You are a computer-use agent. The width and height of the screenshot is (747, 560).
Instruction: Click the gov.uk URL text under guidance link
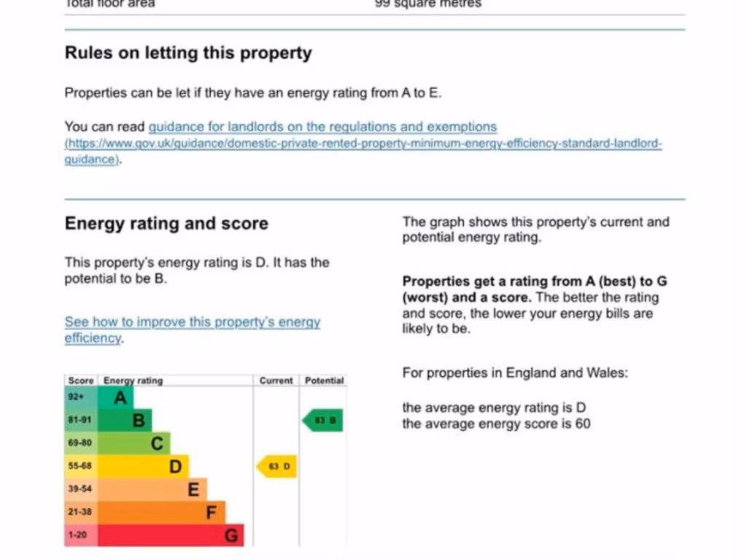(363, 144)
